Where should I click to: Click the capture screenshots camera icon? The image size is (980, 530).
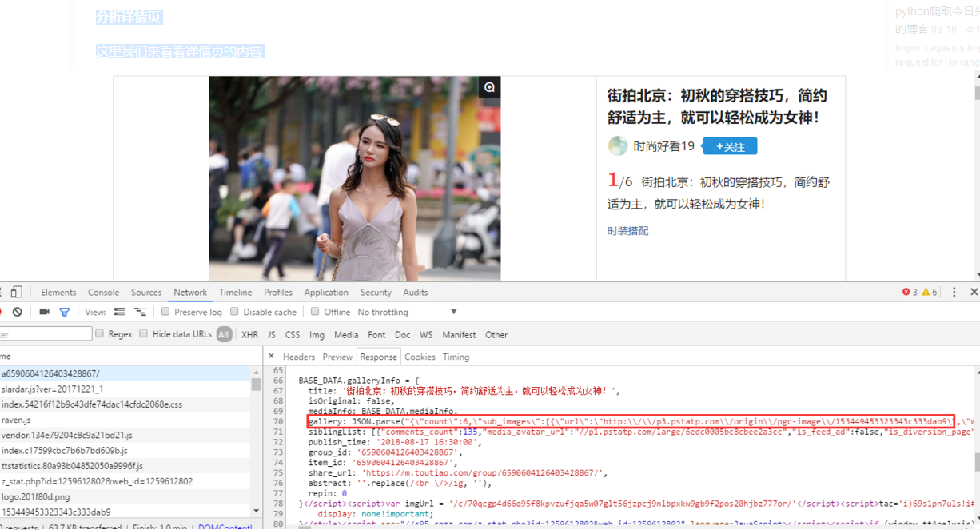pyautogui.click(x=45, y=312)
